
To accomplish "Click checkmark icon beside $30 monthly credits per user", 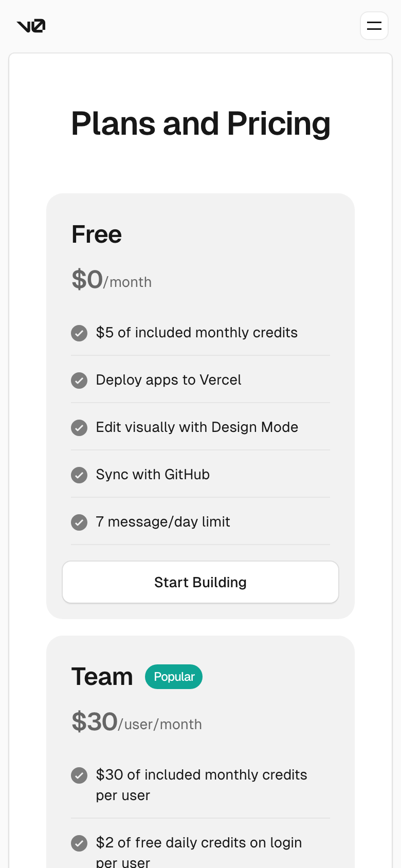I will tap(79, 775).
